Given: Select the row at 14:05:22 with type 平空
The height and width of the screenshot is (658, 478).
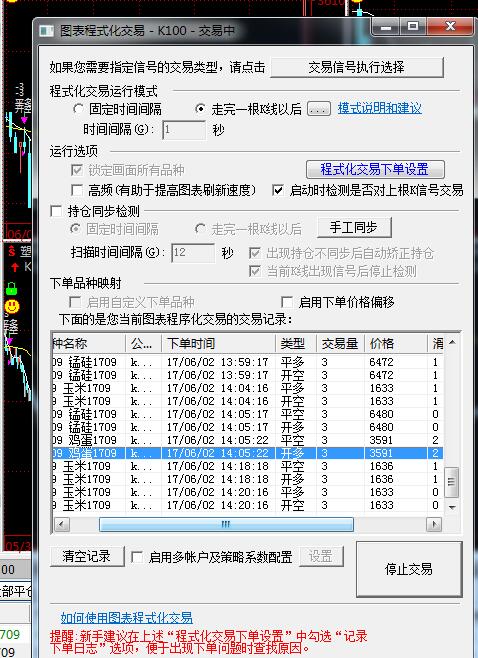Looking at the screenshot, I should 248,440.
